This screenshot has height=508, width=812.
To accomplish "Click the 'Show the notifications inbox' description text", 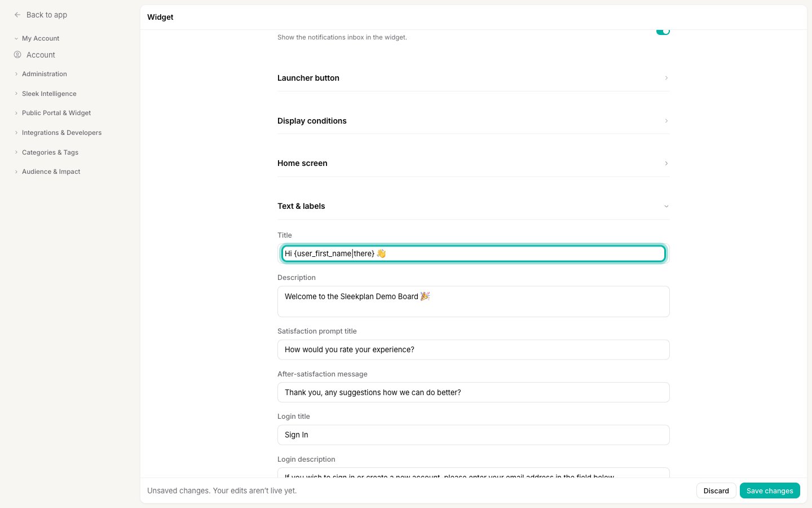I will (342, 37).
